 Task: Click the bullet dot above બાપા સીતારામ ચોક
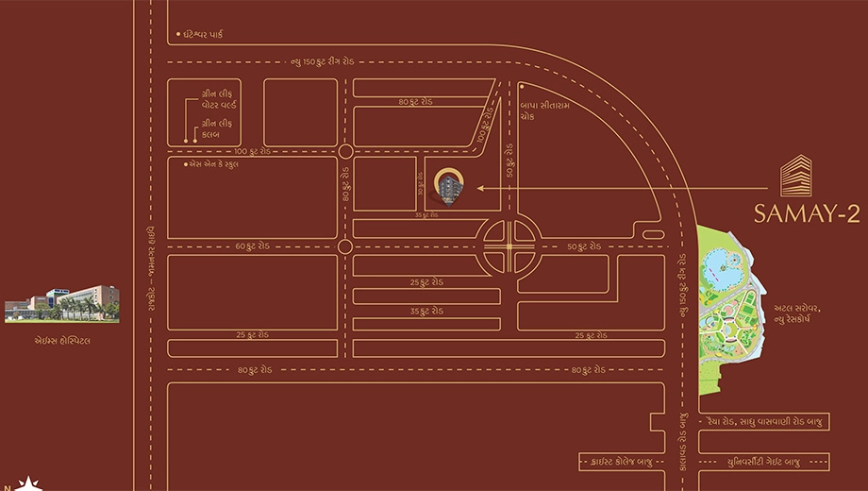(522, 87)
